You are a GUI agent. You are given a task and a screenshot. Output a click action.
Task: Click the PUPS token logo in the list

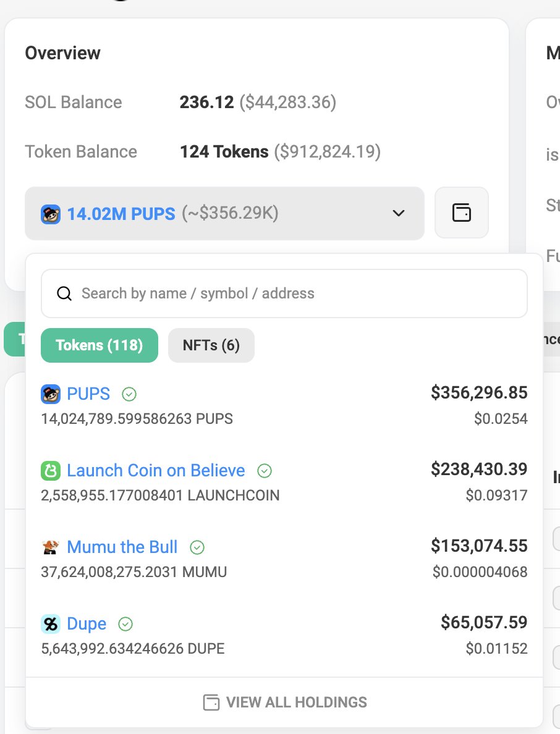(51, 394)
